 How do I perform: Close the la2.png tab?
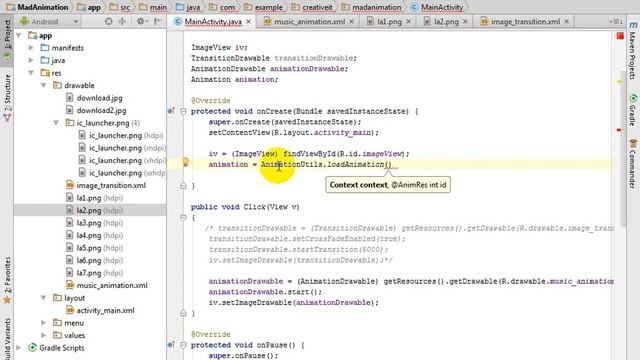(465, 22)
